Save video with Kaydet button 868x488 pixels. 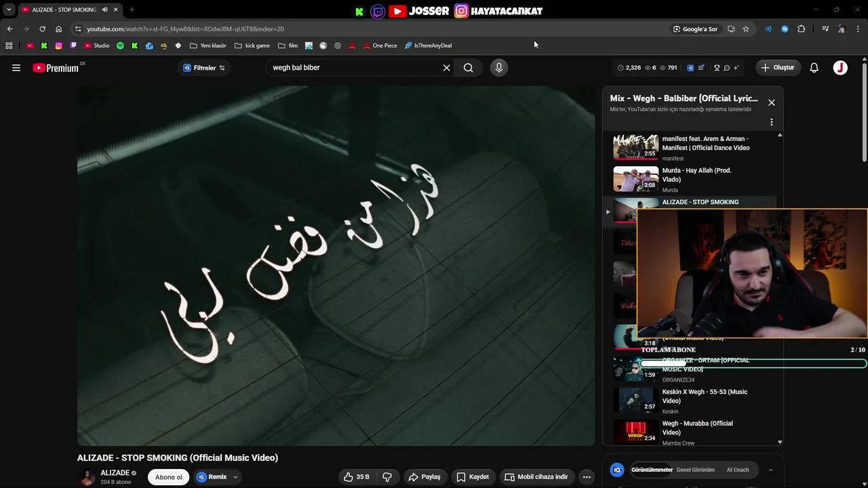(x=473, y=477)
